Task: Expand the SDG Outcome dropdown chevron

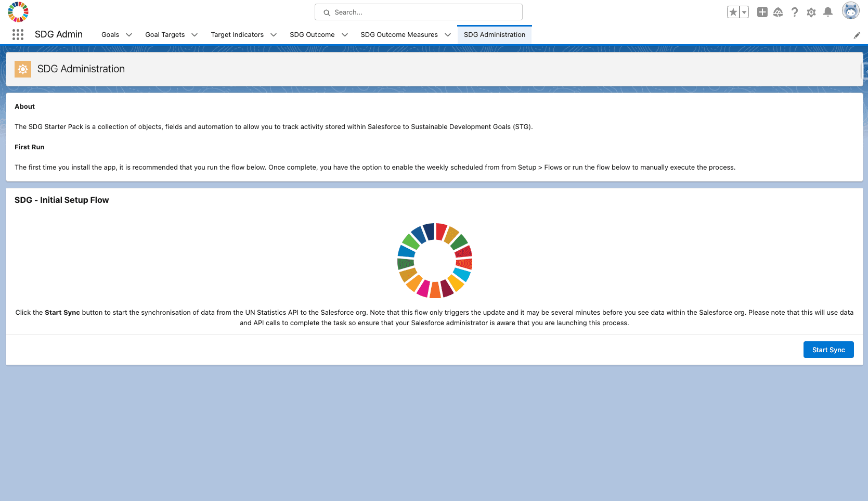Action: (x=344, y=35)
